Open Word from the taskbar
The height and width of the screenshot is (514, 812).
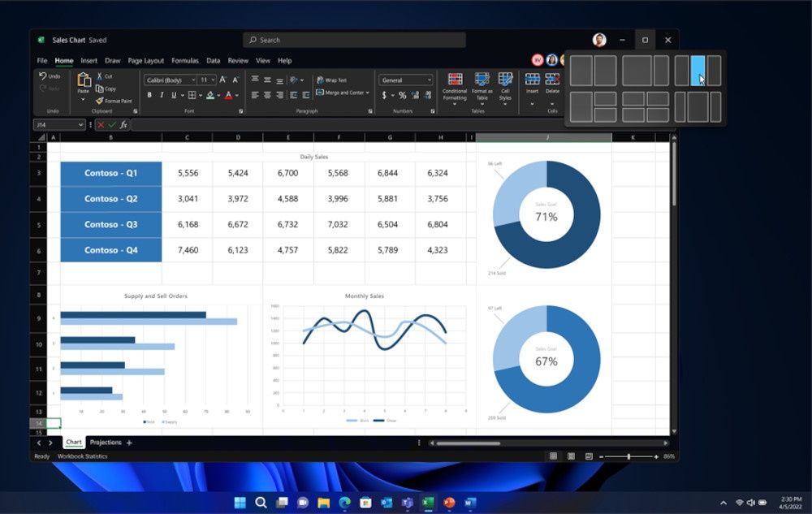point(469,502)
